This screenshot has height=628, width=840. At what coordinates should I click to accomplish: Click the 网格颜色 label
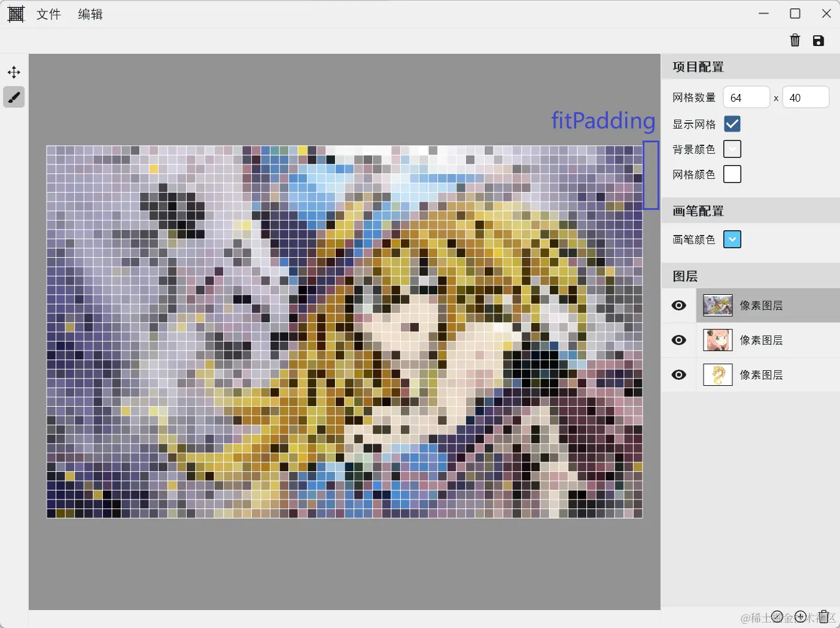694,175
